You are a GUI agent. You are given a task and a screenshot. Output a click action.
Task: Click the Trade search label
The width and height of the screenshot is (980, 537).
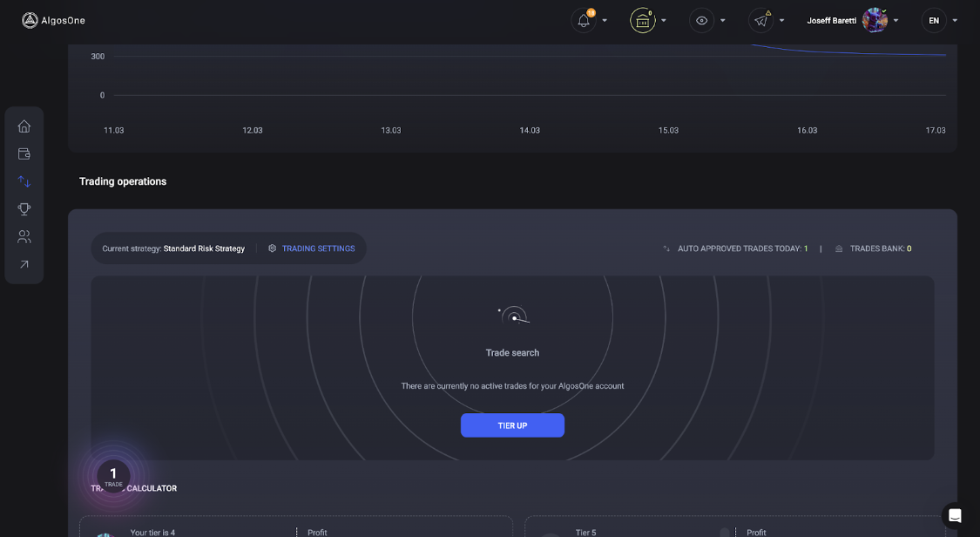tap(512, 353)
